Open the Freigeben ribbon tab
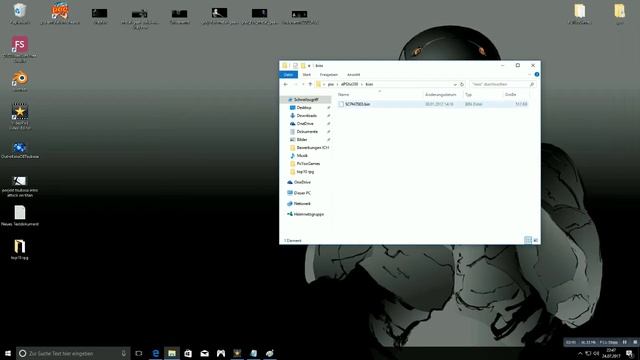The height and width of the screenshot is (360, 640). pyautogui.click(x=329, y=75)
